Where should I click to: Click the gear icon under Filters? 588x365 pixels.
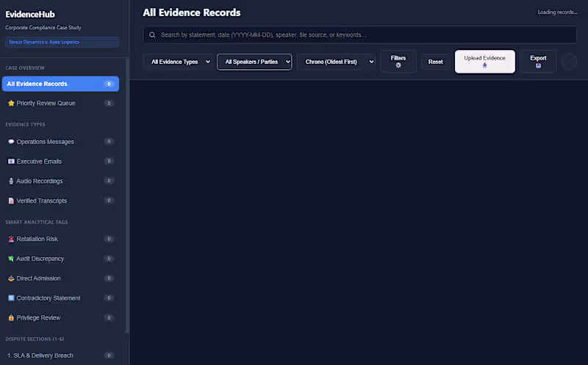(x=398, y=65)
